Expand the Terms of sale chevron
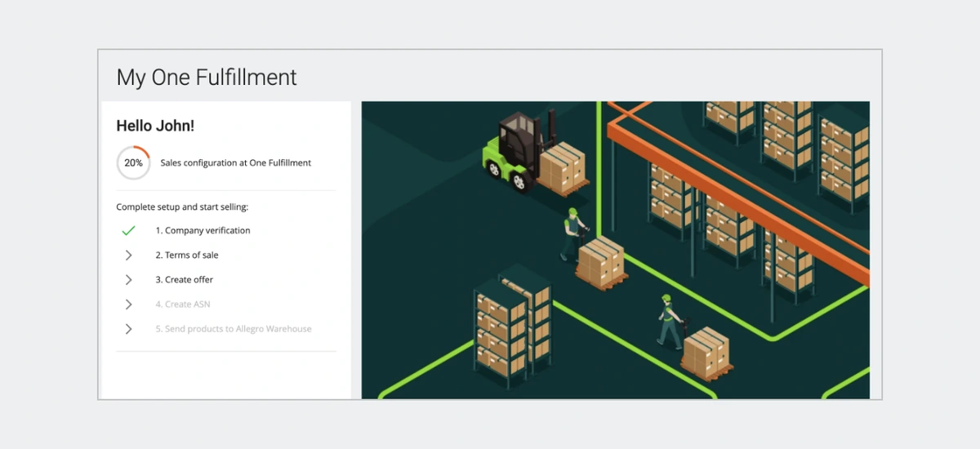This screenshot has height=449, width=980. (128, 256)
